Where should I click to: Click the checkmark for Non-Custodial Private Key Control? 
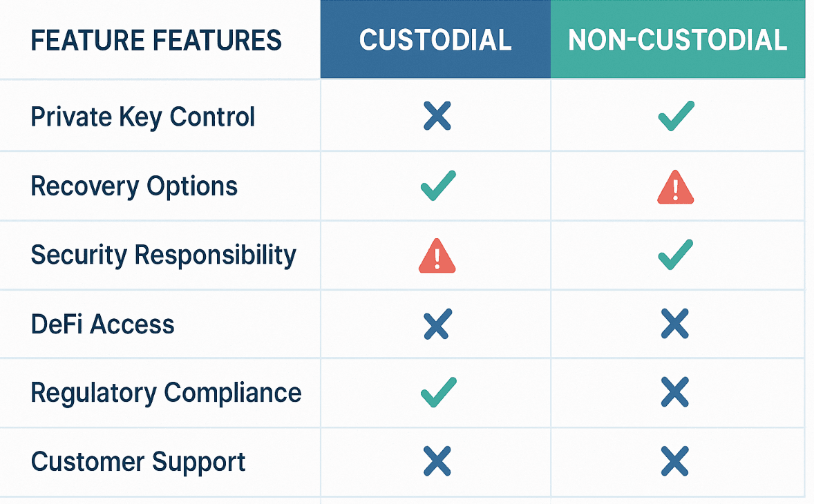point(676,115)
